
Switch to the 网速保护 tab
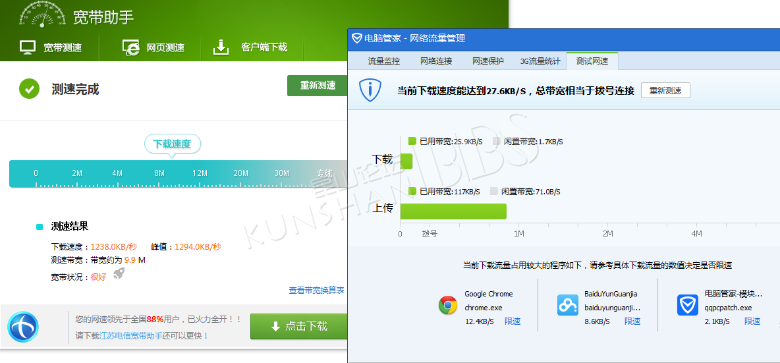[488, 61]
